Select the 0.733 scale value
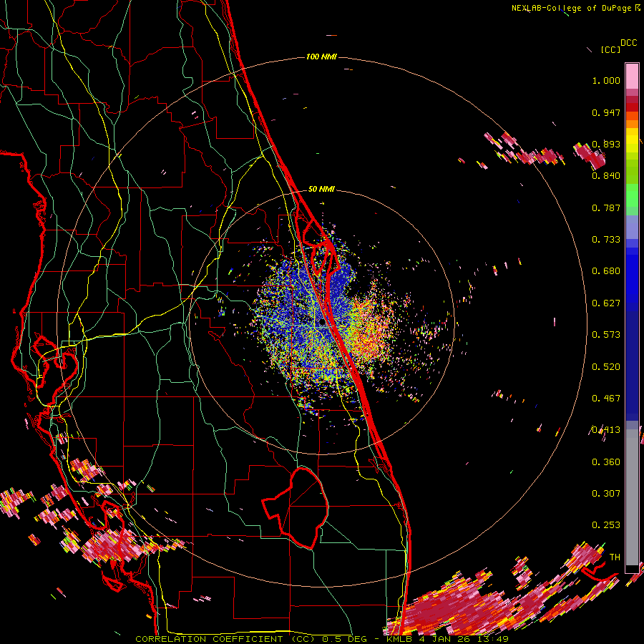 (606, 240)
